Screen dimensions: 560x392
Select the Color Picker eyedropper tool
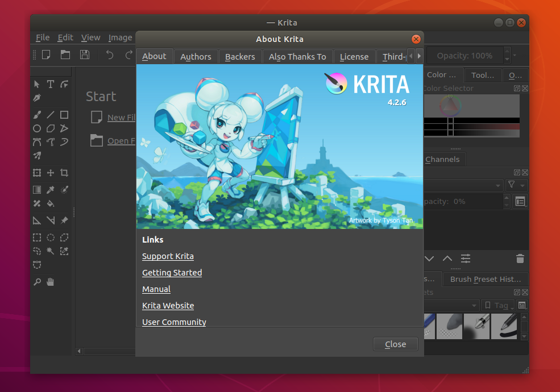(x=51, y=190)
